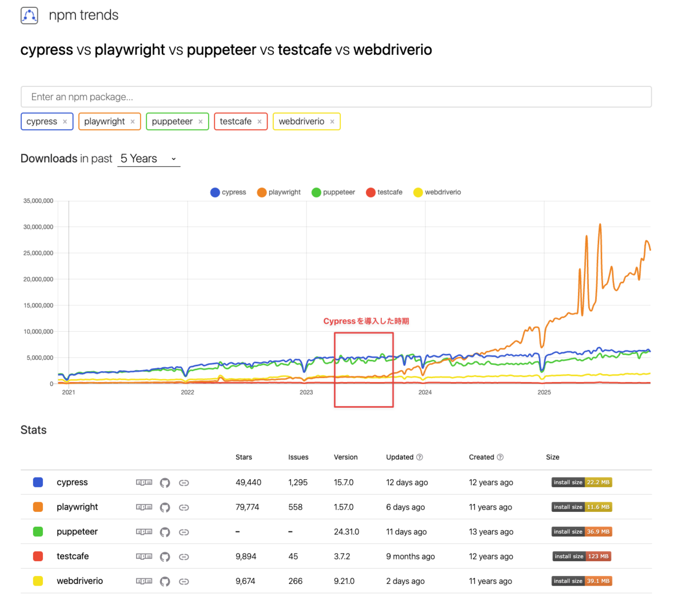Toggle playwright series in chart legend
The height and width of the screenshot is (616, 686).
279,192
